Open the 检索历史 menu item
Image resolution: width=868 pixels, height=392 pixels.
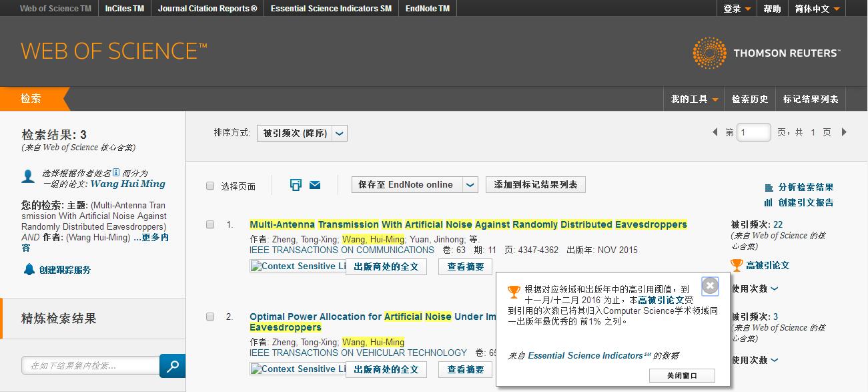click(750, 99)
